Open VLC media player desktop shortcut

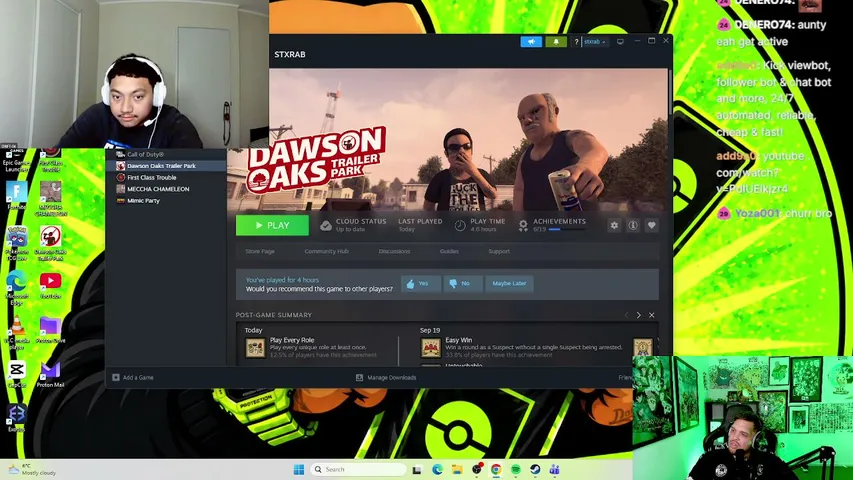coord(17,332)
